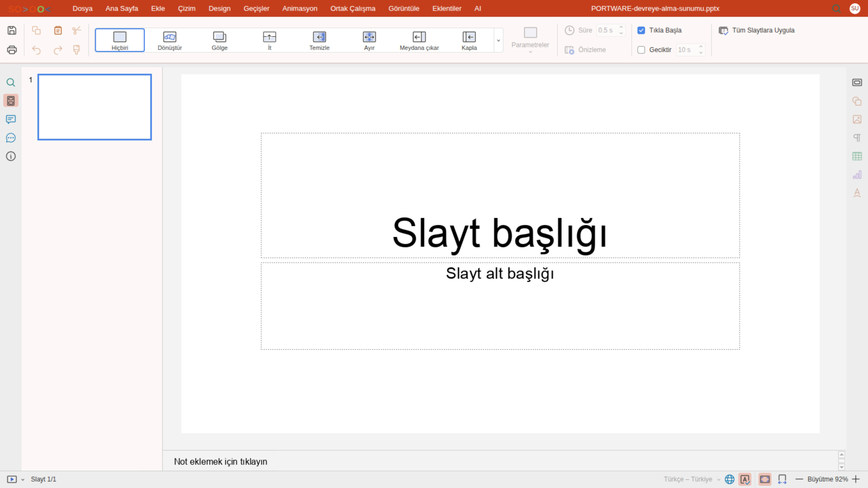Open the Eklentiler tab
Viewport: 868px width, 488px height.
(x=447, y=8)
